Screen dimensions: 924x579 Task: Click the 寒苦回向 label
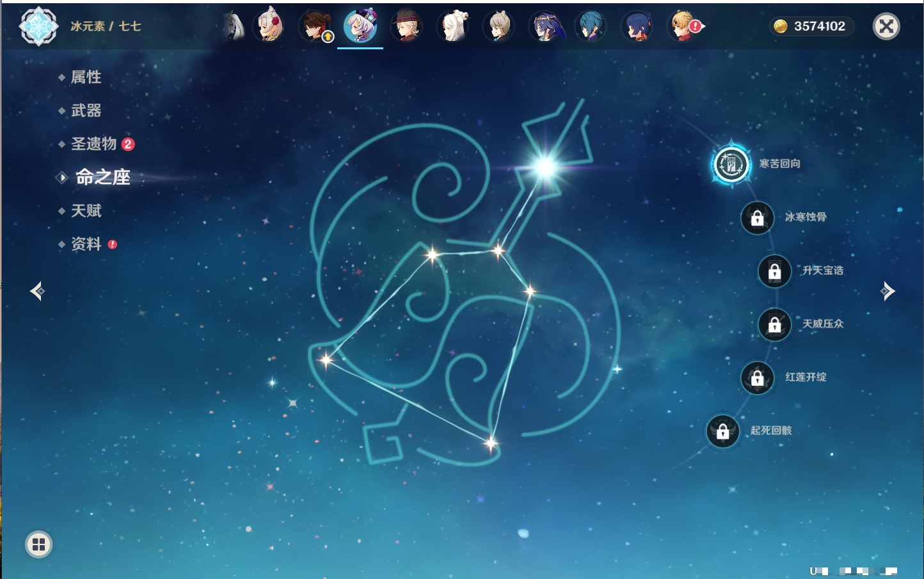(x=779, y=164)
